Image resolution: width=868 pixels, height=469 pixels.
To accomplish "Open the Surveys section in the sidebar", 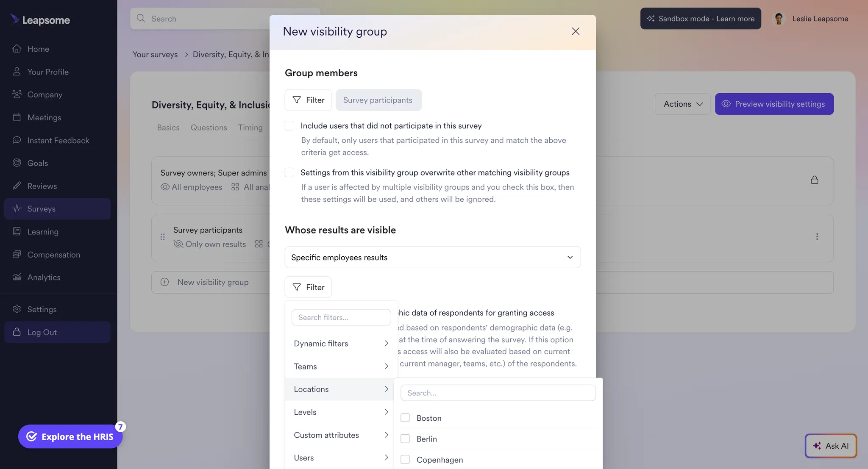I will tap(41, 208).
